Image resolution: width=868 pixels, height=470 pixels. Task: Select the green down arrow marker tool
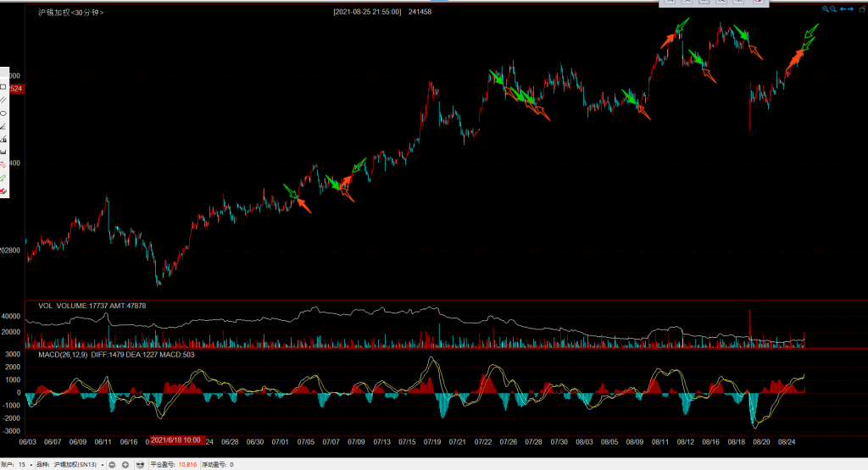[3, 178]
